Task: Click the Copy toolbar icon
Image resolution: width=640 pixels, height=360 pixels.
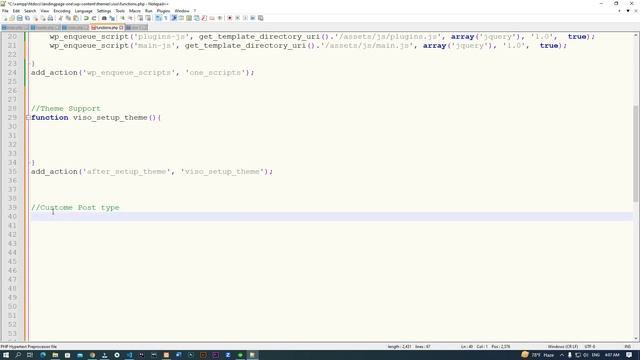Action: tap(68, 18)
